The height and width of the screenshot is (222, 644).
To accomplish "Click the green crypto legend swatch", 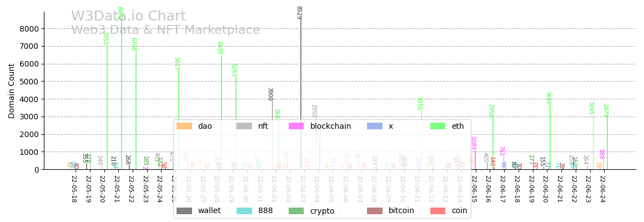I will pyautogui.click(x=296, y=211).
